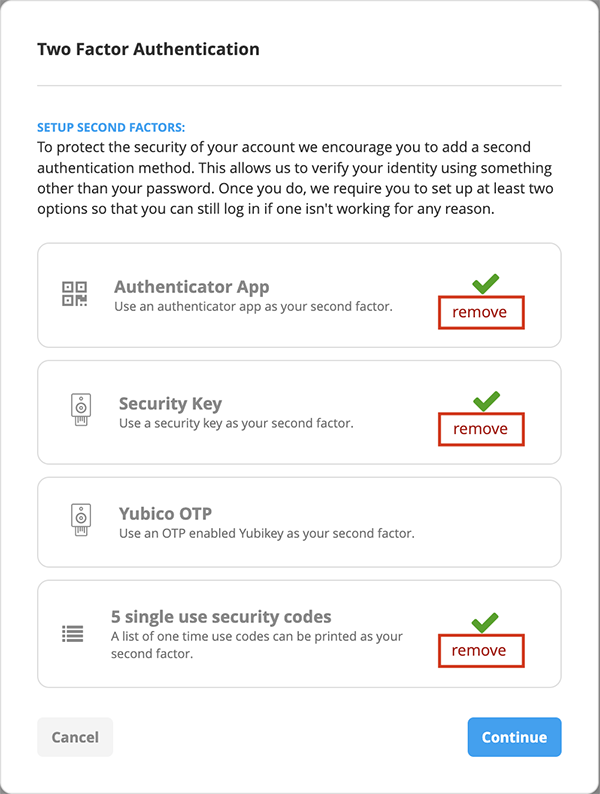Click the Two Factor Authentication dialog title
600x794 pixels.
[148, 49]
